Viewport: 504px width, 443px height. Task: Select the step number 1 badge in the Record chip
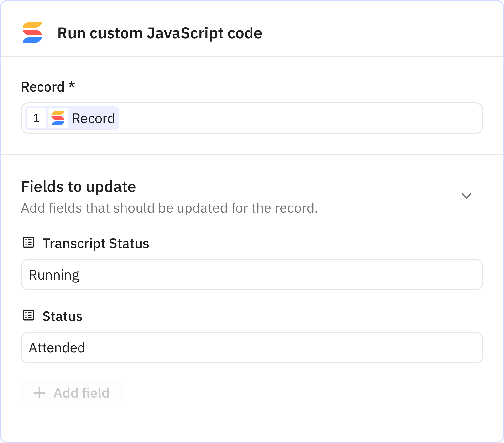(x=36, y=118)
